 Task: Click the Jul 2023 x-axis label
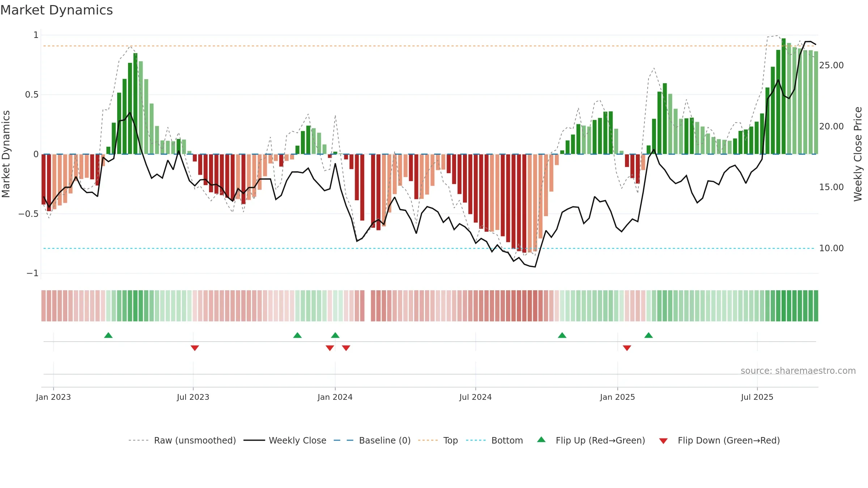click(x=193, y=397)
